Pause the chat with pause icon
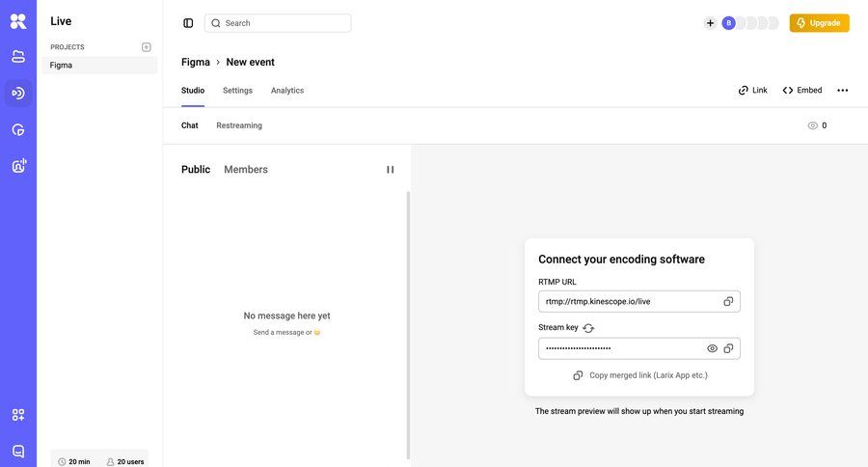 (x=391, y=170)
